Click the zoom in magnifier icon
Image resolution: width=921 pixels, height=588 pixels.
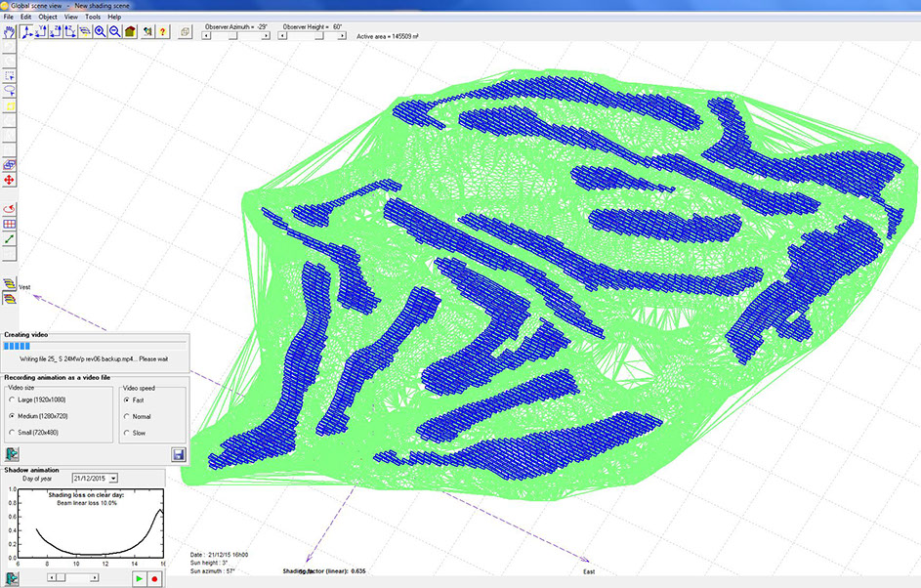[100, 31]
